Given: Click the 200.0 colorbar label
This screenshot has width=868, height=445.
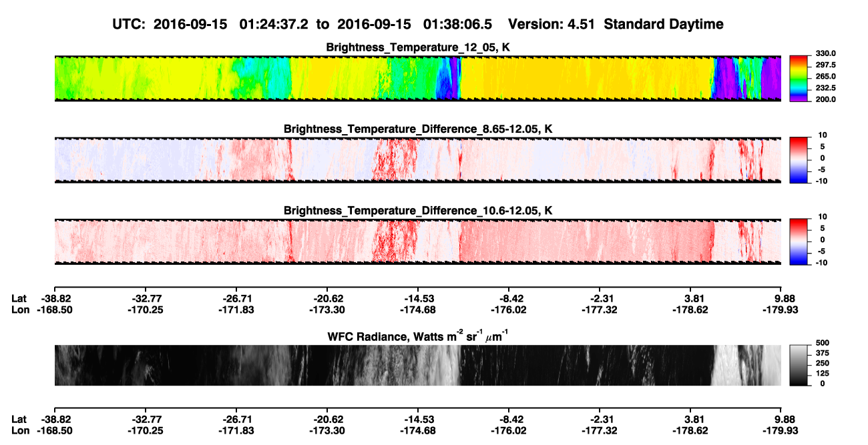Looking at the screenshot, I should pyautogui.click(x=825, y=99).
